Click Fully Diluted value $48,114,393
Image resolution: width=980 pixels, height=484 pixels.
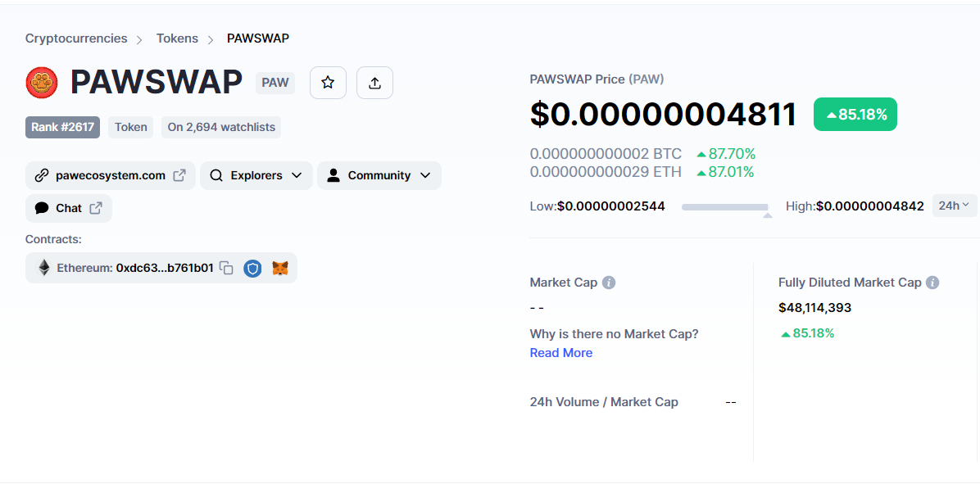click(815, 308)
